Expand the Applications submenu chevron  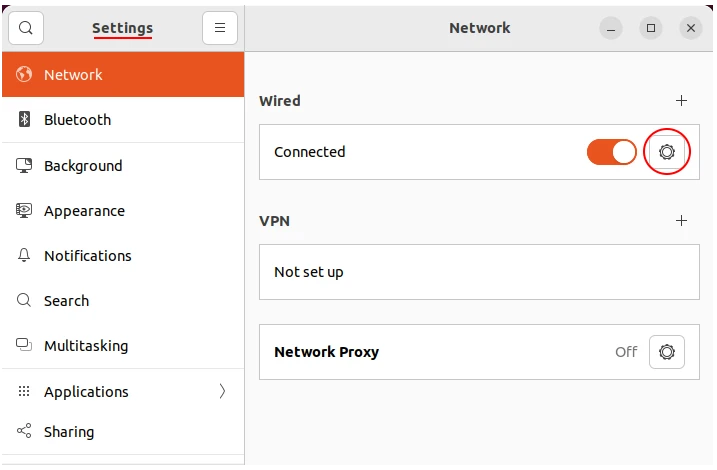point(222,392)
